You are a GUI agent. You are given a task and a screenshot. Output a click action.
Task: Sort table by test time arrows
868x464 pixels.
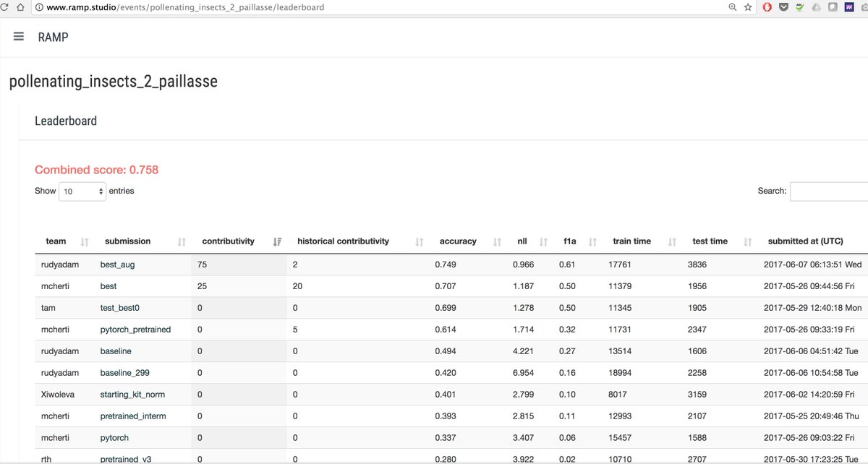pyautogui.click(x=748, y=241)
